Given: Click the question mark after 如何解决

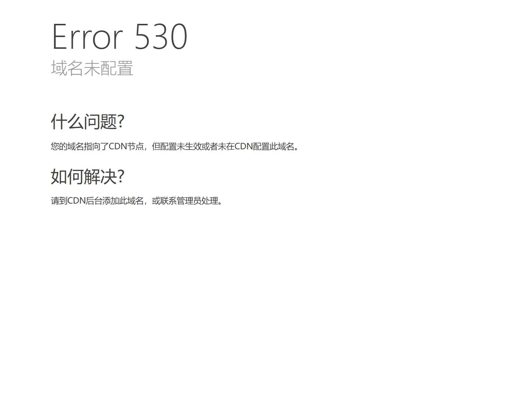Looking at the screenshot, I should (121, 176).
